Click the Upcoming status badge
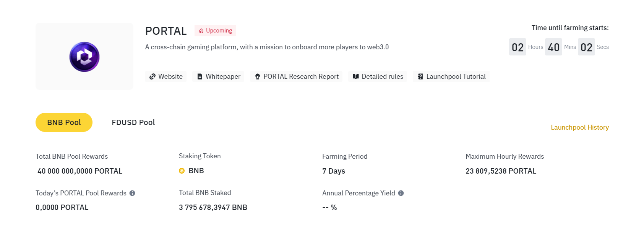This screenshot has width=644, height=226. [x=215, y=31]
